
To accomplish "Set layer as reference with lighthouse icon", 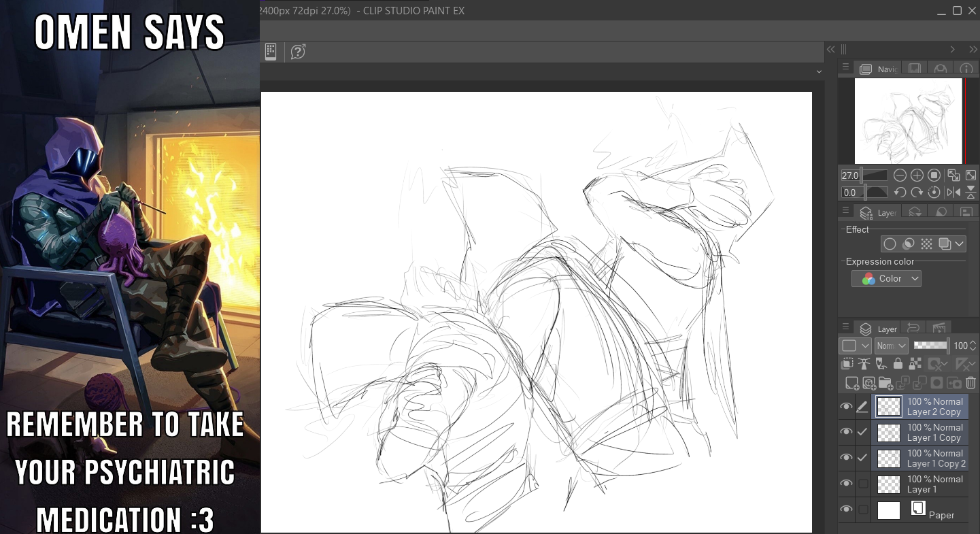I will (864, 364).
